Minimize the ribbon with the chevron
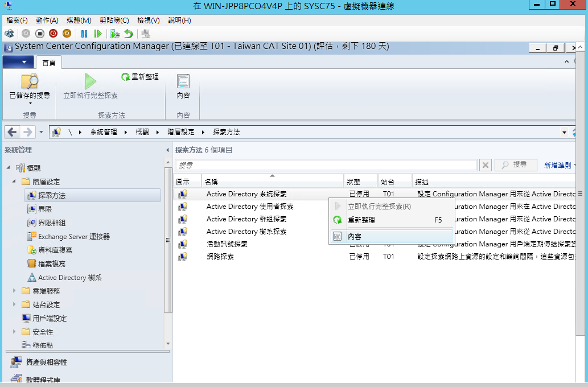This screenshot has width=588, height=387. click(x=566, y=61)
